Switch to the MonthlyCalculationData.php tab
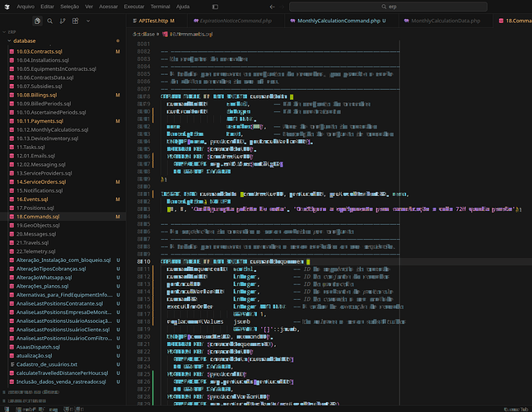The image size is (532, 412). [x=446, y=21]
